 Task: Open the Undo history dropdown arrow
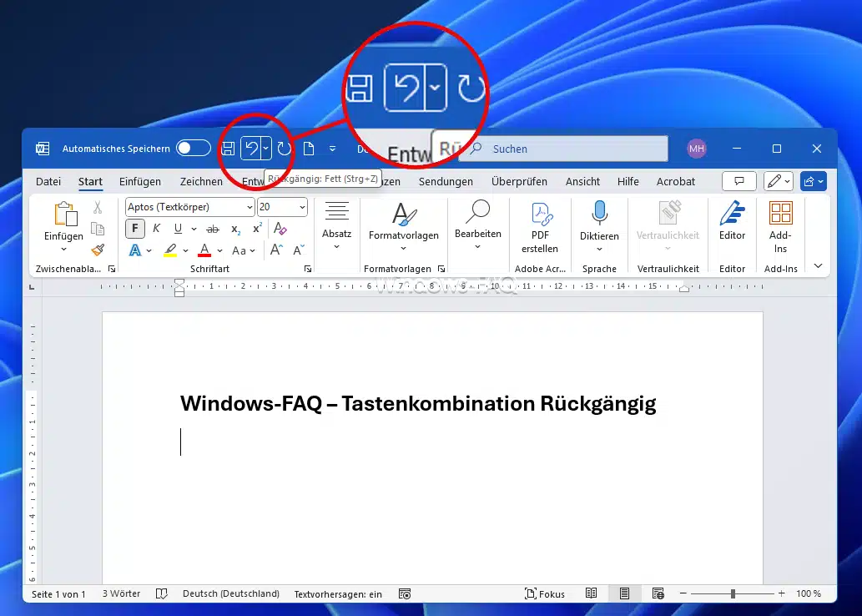265,149
